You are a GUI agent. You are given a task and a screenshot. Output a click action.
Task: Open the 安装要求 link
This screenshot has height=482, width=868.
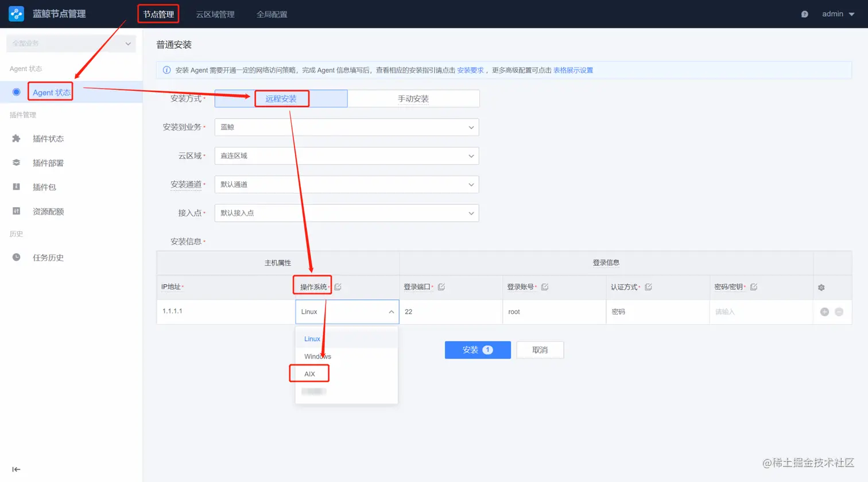[470, 70]
